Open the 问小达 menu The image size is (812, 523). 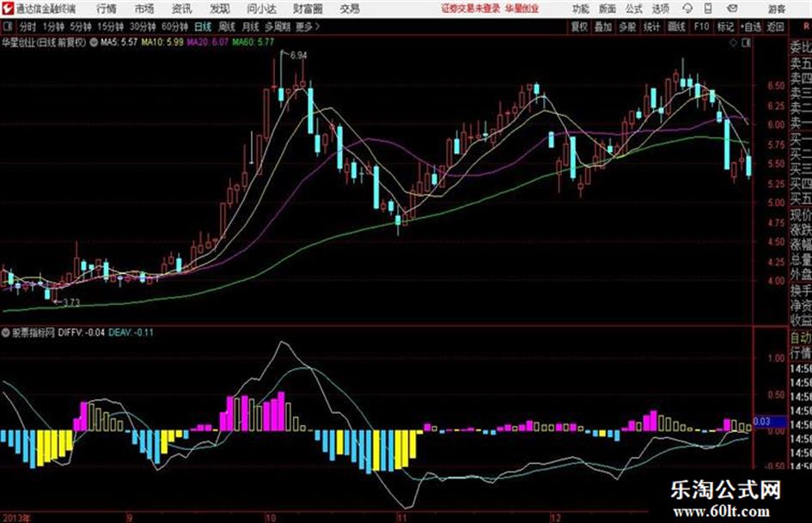pyautogui.click(x=261, y=9)
